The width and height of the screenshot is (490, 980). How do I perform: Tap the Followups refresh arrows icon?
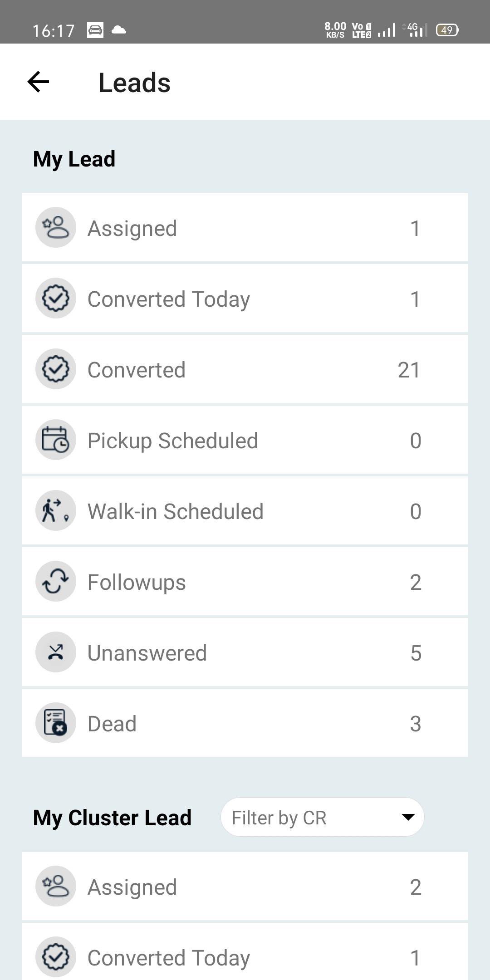coord(55,581)
